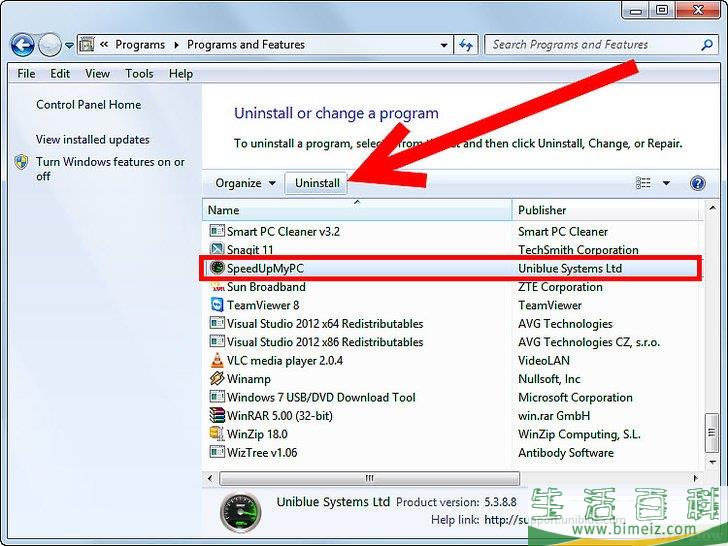Sort by the Publisher column header
This screenshot has height=546, width=728.
coord(605,210)
